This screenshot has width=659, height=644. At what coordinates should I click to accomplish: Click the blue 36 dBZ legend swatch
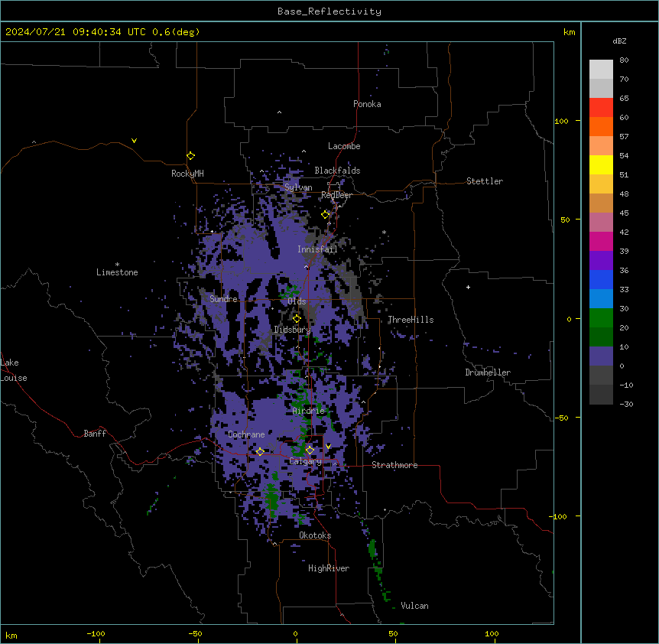601,279
